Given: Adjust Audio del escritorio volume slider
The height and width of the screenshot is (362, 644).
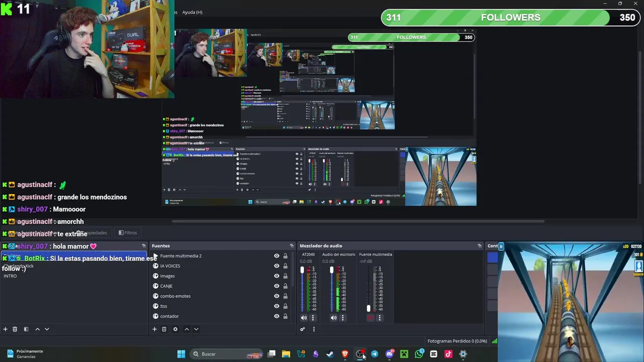Looking at the screenshot, I should tap(331, 270).
